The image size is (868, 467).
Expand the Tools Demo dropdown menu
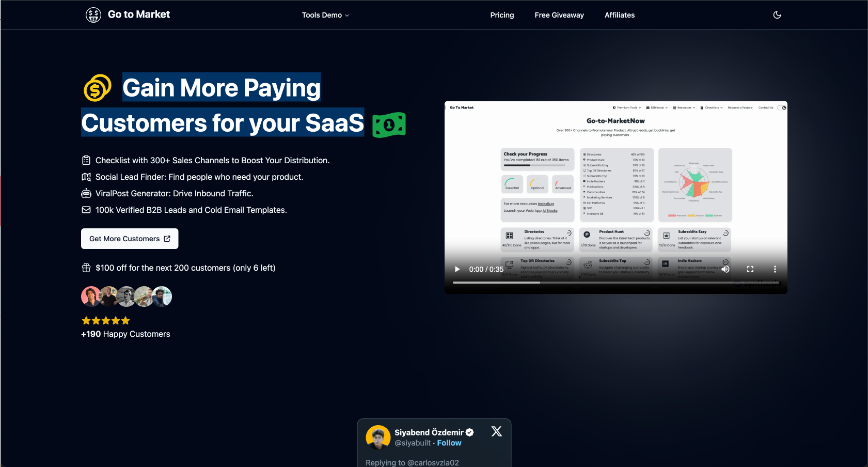tap(325, 15)
